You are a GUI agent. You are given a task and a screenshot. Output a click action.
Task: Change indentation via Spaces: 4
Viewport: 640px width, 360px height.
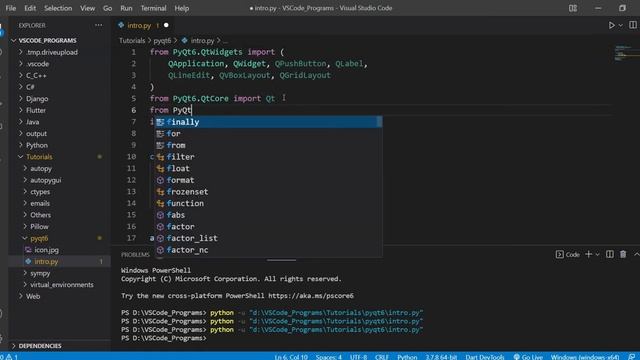point(329,357)
